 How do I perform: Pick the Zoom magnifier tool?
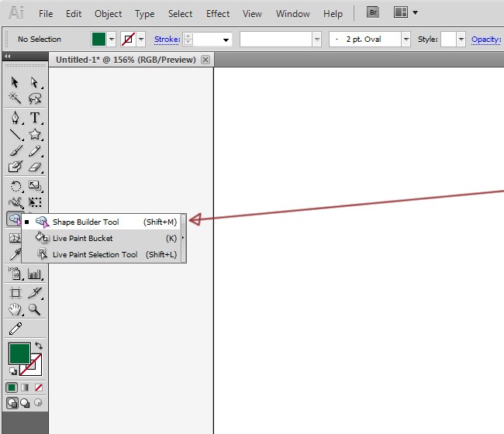tap(35, 309)
